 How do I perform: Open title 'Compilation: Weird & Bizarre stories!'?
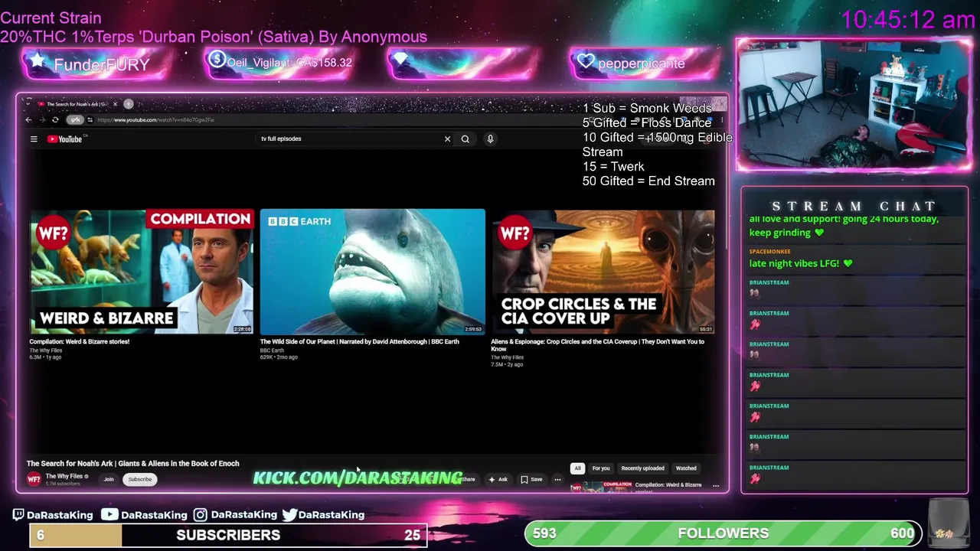pyautogui.click(x=80, y=342)
